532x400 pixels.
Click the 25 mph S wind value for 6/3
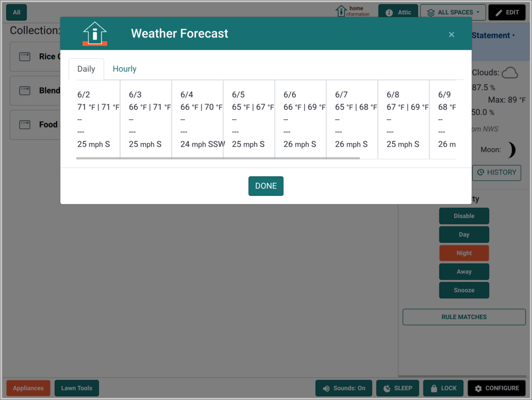click(x=145, y=144)
